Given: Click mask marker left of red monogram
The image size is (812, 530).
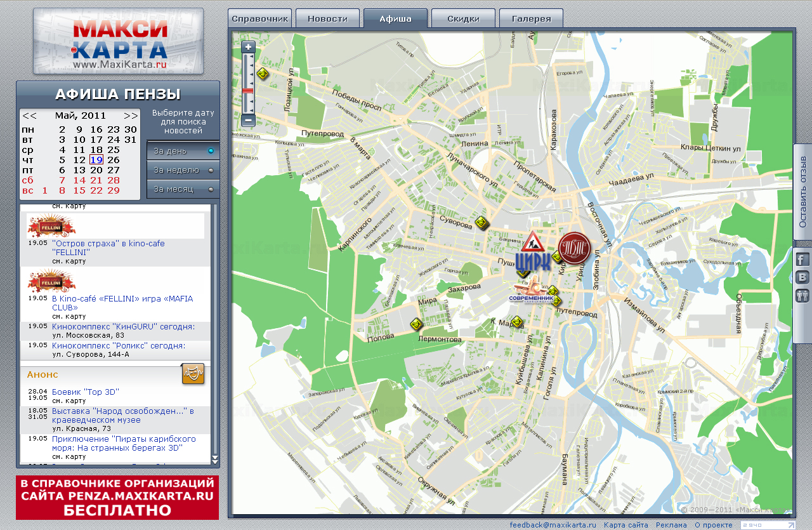Looking at the screenshot, I should coord(556,256).
